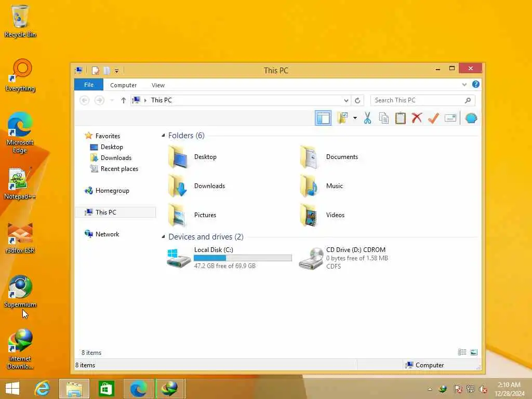Select the Everything desktop shortcut
This screenshot has height=399, width=532.
point(20,75)
